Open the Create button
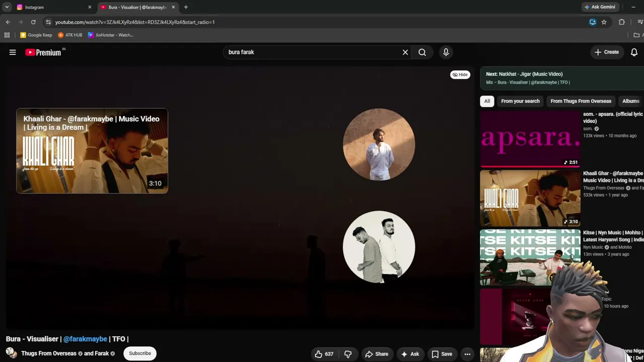Image resolution: width=644 pixels, height=362 pixels. [607, 52]
